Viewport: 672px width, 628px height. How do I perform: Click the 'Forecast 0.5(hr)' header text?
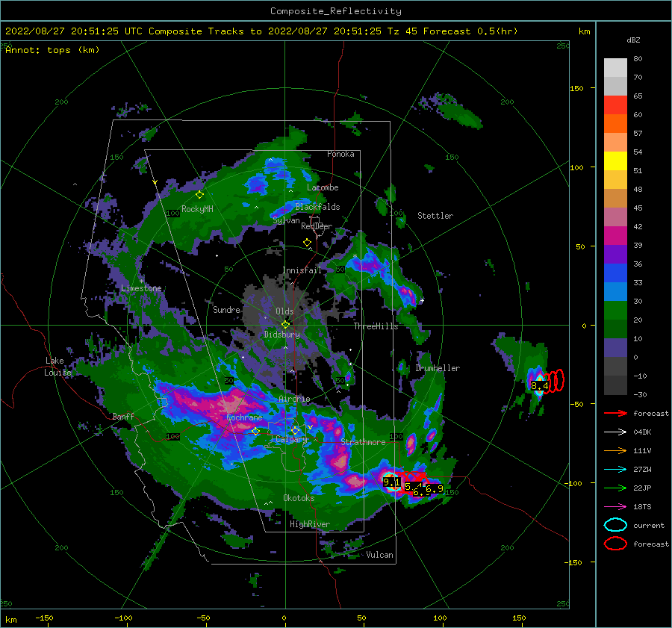coord(470,31)
